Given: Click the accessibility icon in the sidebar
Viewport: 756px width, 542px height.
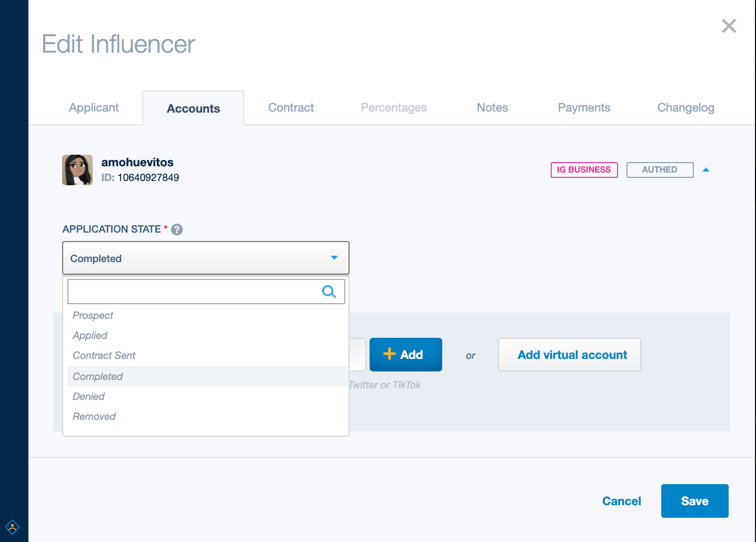Looking at the screenshot, I should point(12,527).
